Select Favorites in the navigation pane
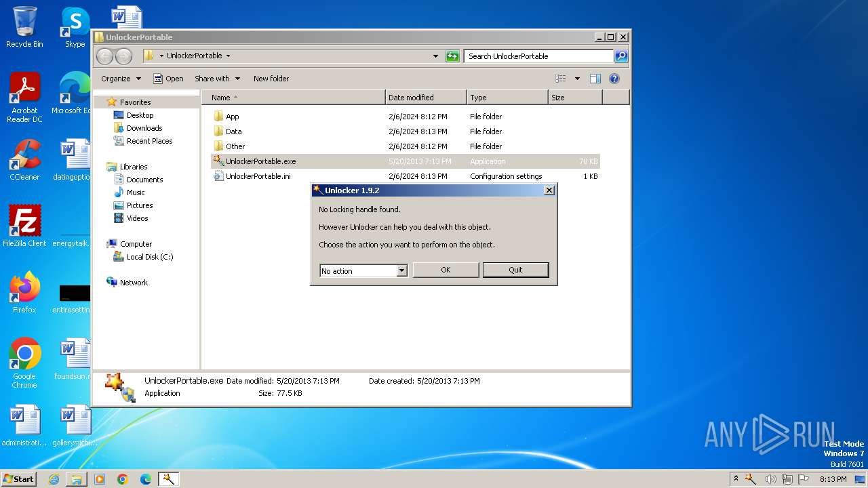The width and height of the screenshot is (868, 488). coord(135,102)
